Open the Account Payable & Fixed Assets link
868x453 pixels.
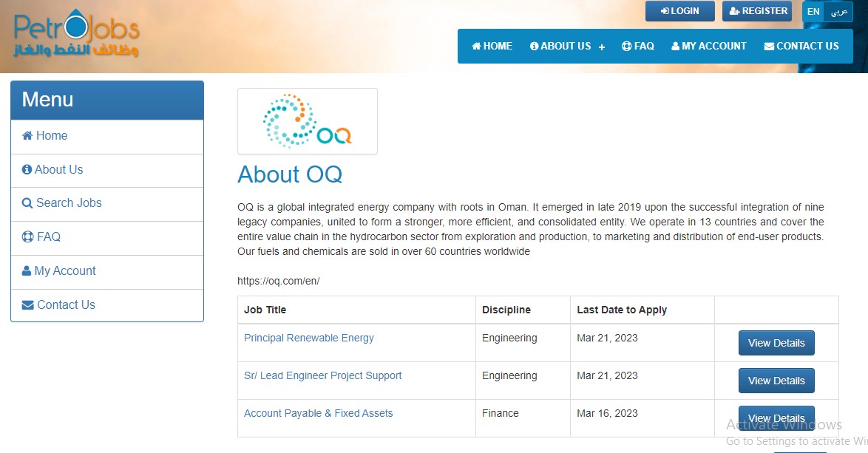(318, 413)
